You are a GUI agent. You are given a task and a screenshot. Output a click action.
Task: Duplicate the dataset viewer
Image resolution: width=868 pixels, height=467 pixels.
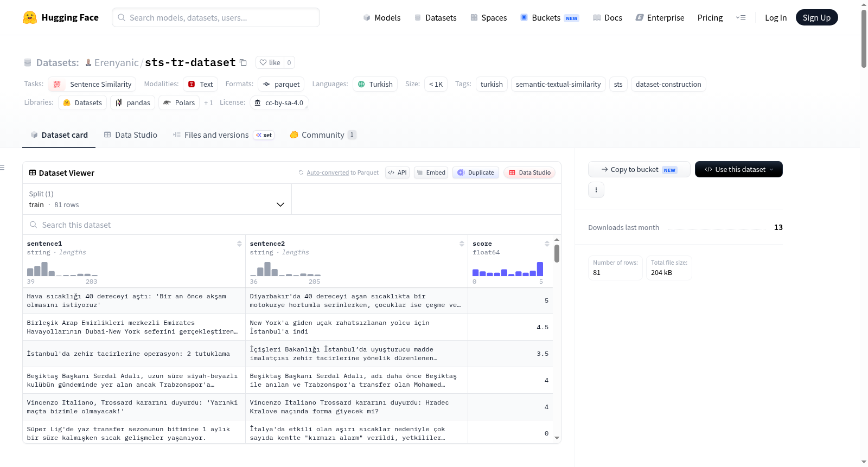tap(476, 172)
